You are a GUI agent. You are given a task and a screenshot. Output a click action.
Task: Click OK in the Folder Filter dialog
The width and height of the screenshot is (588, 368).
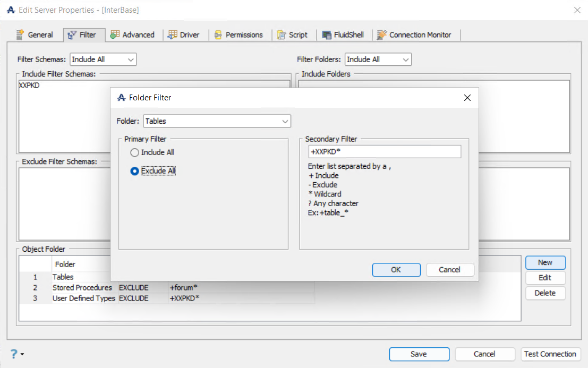[x=396, y=270]
